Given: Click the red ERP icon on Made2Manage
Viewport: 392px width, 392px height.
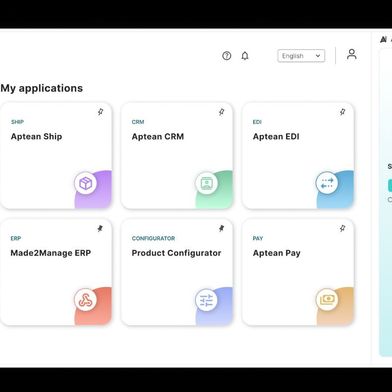Looking at the screenshot, I should (86, 300).
